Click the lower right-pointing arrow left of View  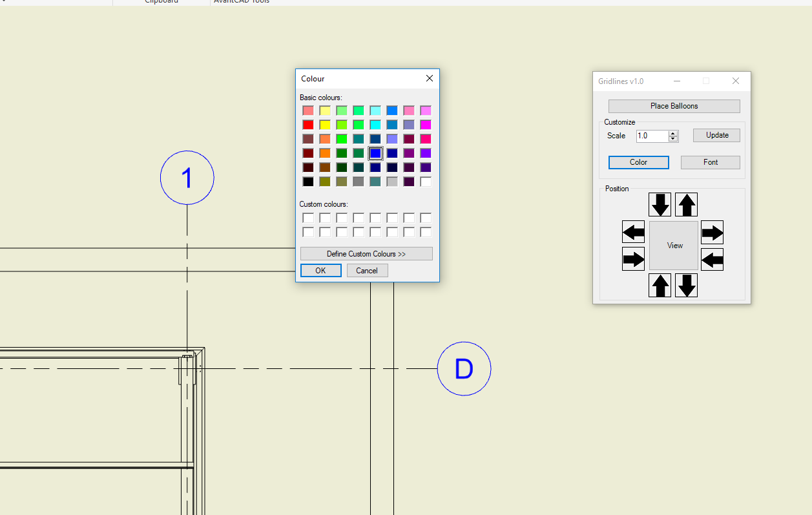pos(633,259)
